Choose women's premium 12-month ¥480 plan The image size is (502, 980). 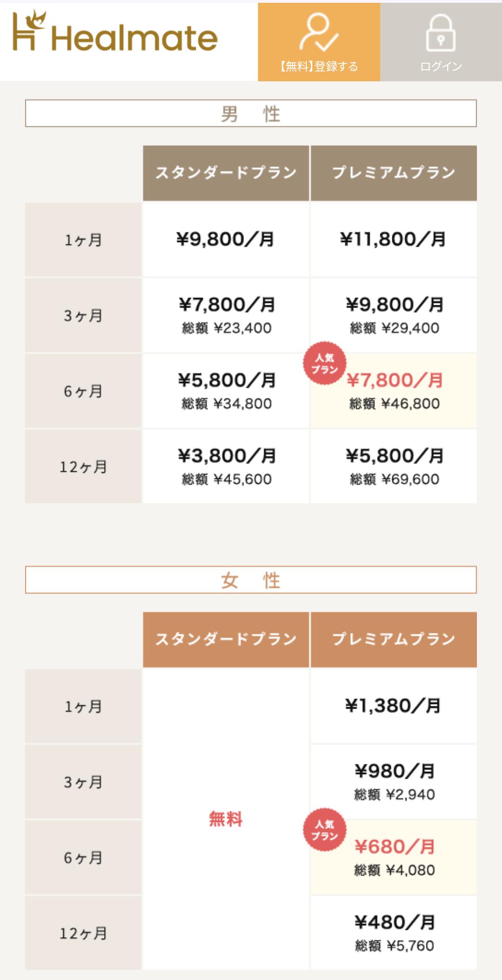click(393, 933)
